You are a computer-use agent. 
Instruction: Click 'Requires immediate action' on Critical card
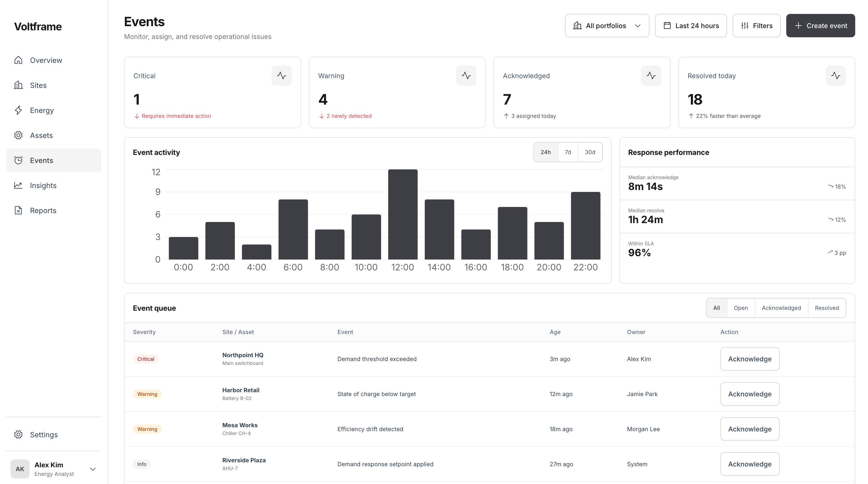(x=176, y=116)
